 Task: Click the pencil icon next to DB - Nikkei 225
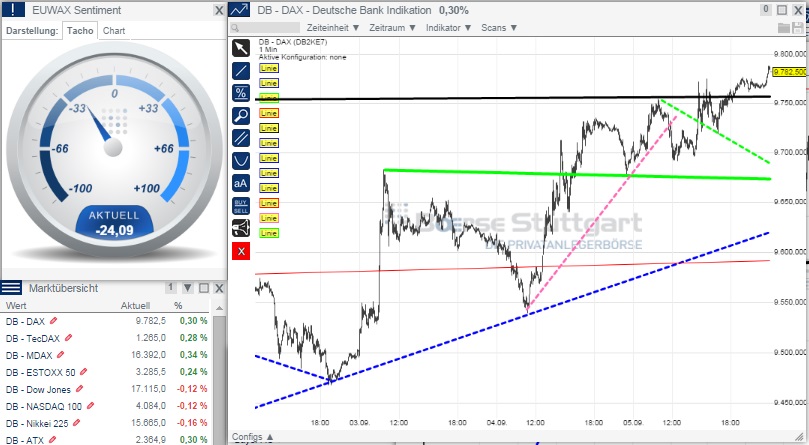[x=76, y=423]
